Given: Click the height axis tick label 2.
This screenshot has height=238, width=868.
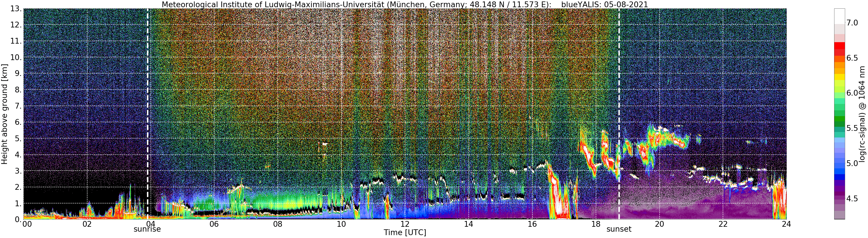Looking at the screenshot, I should (18, 187).
